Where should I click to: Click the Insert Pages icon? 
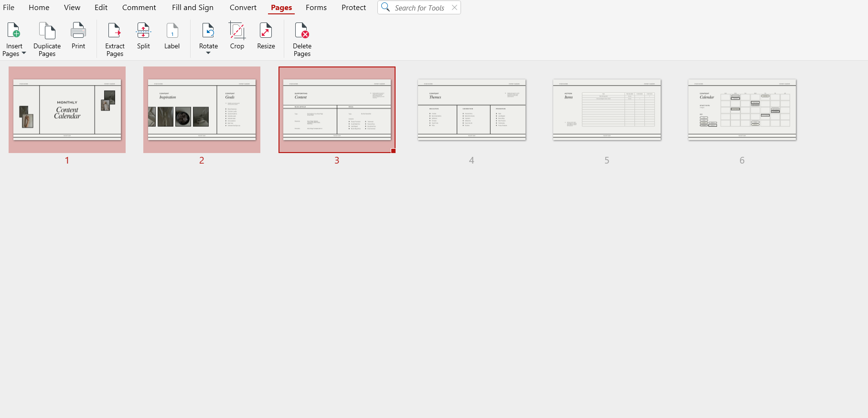14,31
